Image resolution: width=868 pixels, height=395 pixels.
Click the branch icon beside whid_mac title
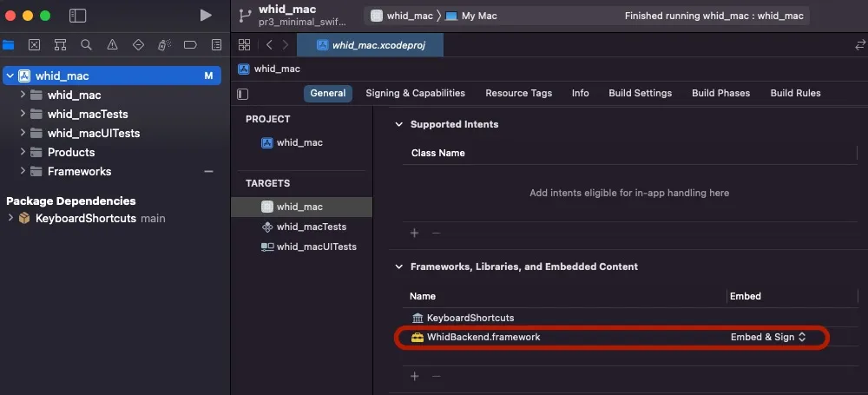point(245,16)
